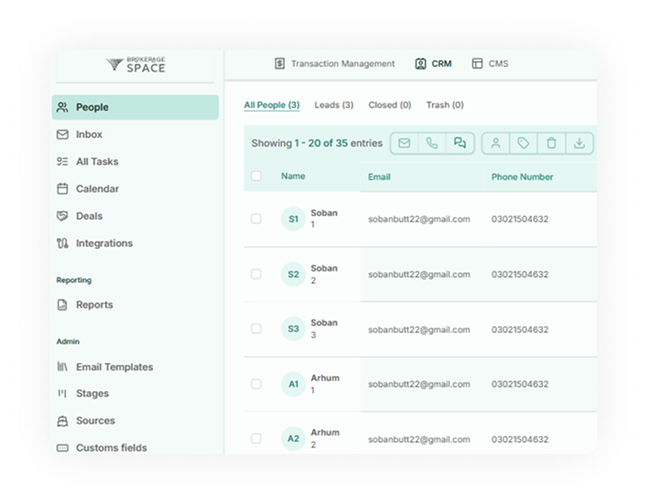
Task: Click the Calendar icon in sidebar
Action: pos(62,189)
